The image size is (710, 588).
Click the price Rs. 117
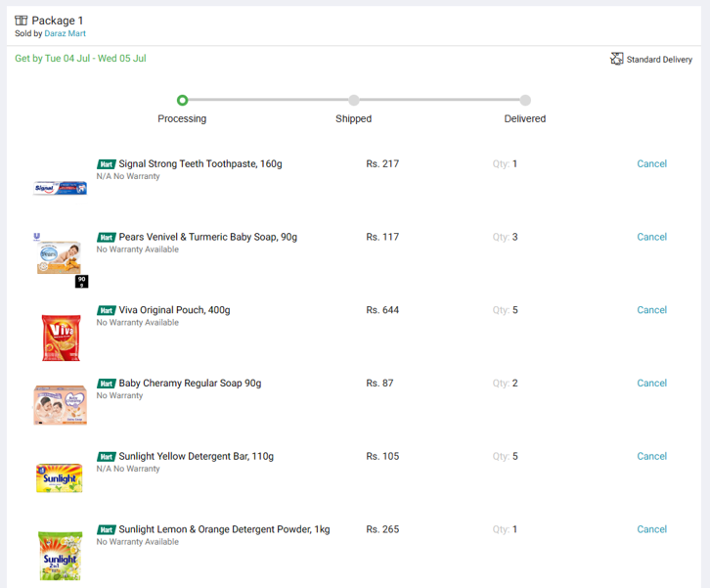382,237
